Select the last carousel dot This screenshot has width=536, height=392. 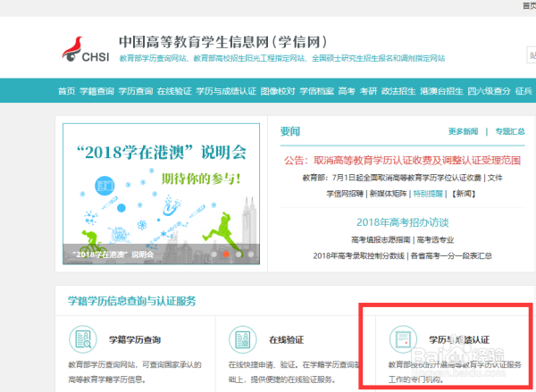tap(250, 254)
